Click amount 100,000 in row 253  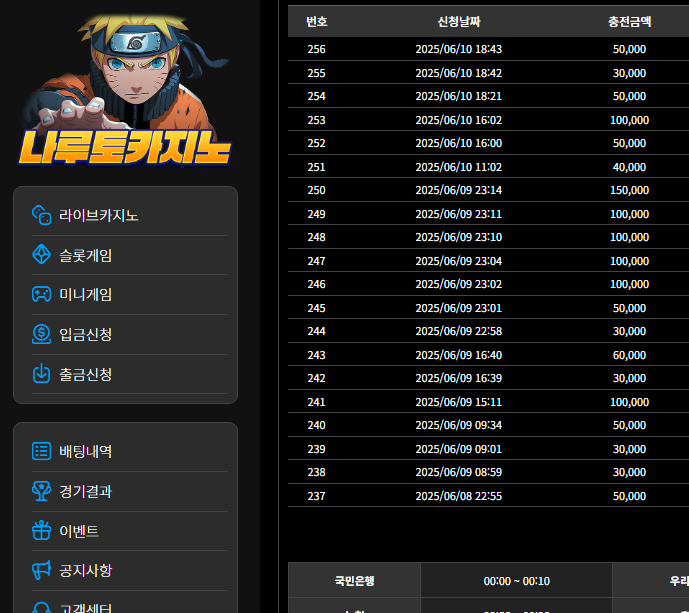pos(630,120)
